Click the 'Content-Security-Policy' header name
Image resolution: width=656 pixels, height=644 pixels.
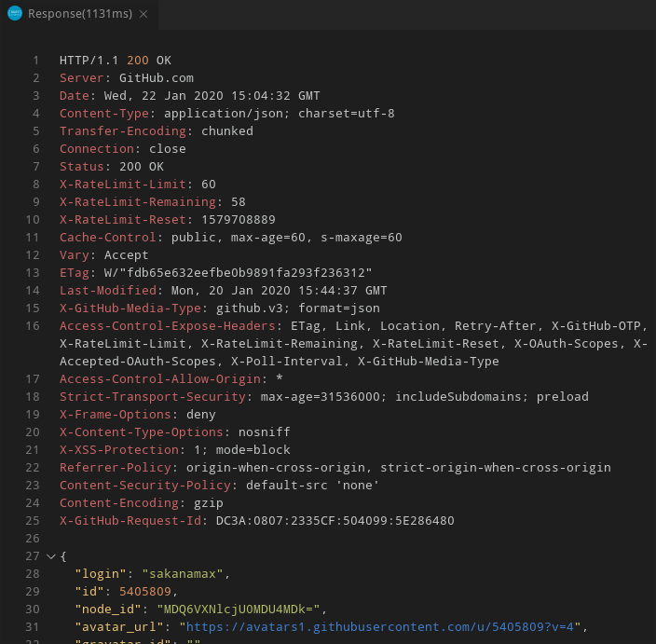(145, 486)
